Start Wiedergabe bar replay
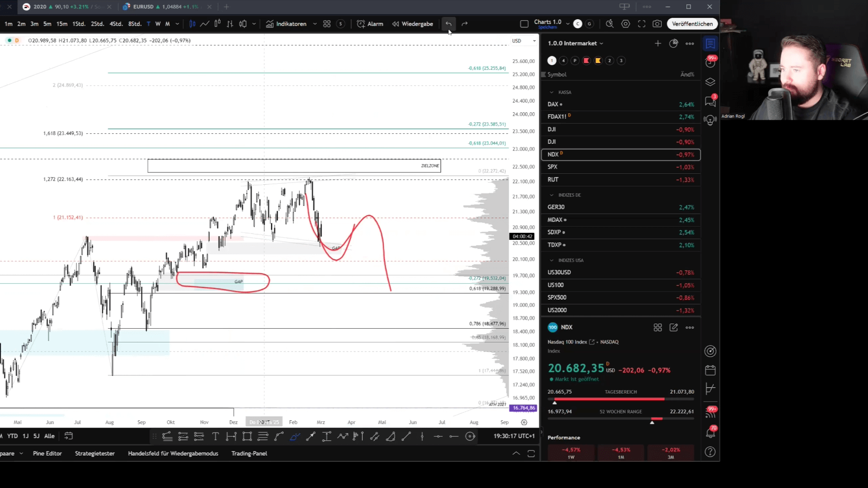 [413, 24]
